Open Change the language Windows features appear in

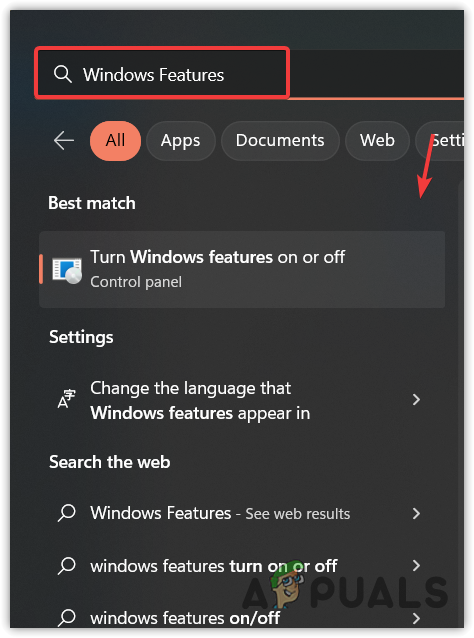pyautogui.click(x=242, y=400)
